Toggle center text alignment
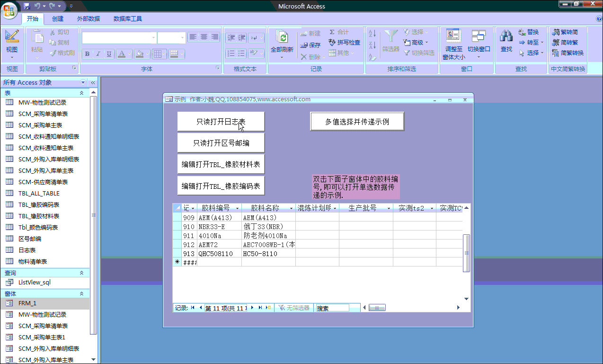The width and height of the screenshot is (603, 364). click(204, 37)
